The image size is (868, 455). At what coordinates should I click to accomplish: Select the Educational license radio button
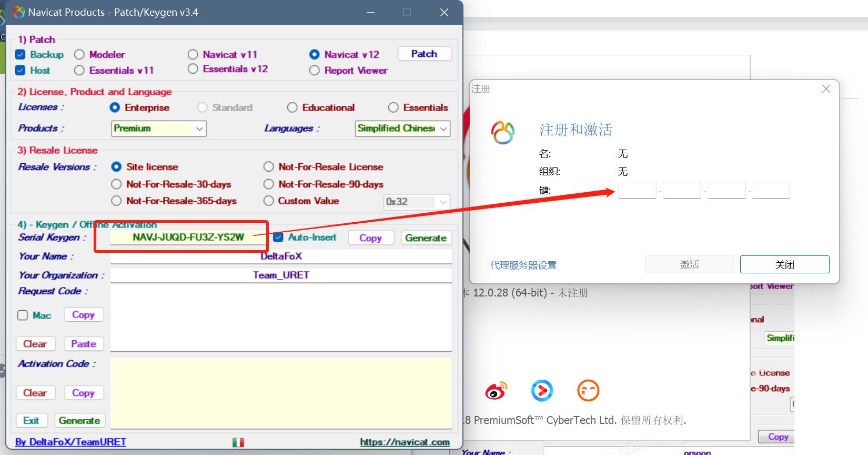(292, 108)
